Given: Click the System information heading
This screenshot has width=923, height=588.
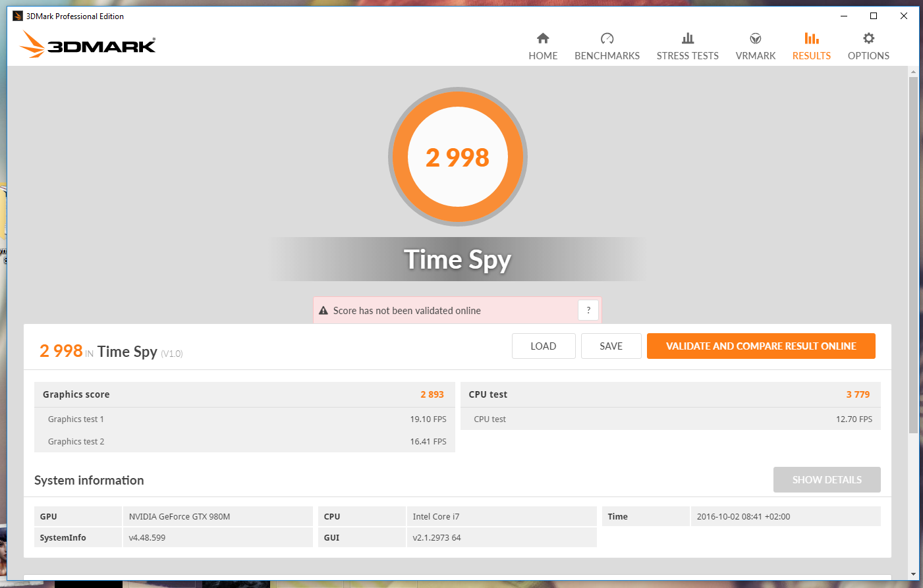Looking at the screenshot, I should pyautogui.click(x=89, y=480).
